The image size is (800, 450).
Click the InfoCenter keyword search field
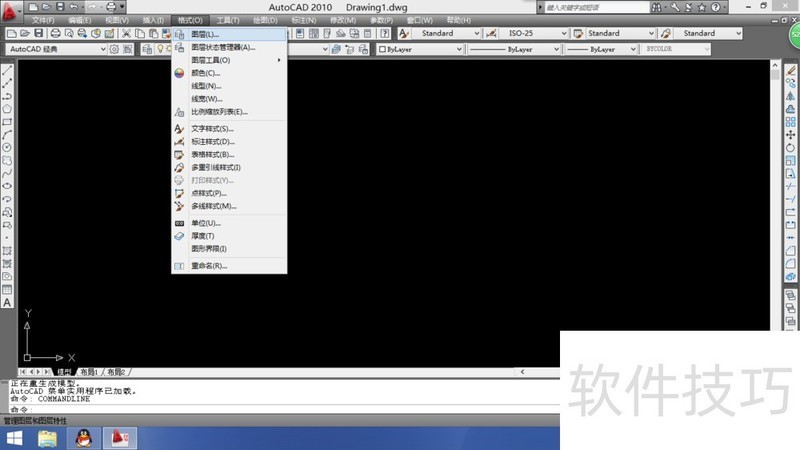point(596,8)
